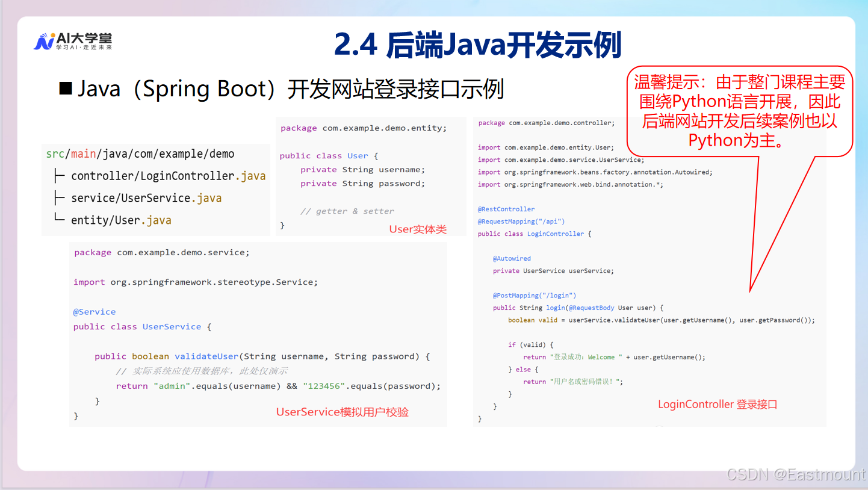868x490 pixels.
Task: Click the red caption "UserService模拟用户校验"
Action: point(343,412)
